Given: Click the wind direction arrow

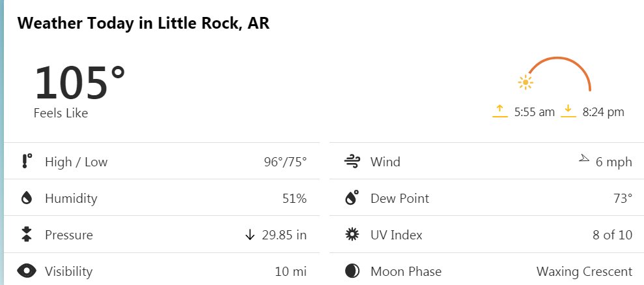Looking at the screenshot, I should coord(584,158).
